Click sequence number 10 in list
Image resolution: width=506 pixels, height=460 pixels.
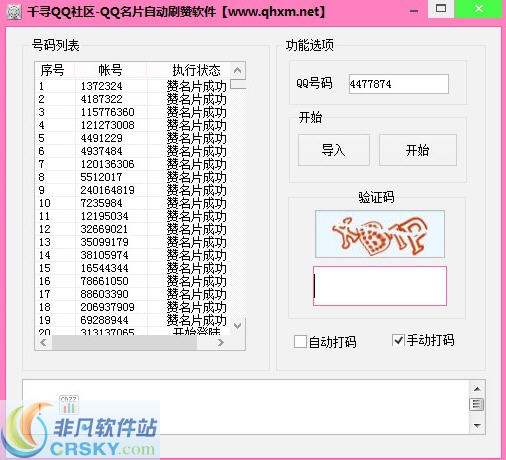pyautogui.click(x=45, y=203)
